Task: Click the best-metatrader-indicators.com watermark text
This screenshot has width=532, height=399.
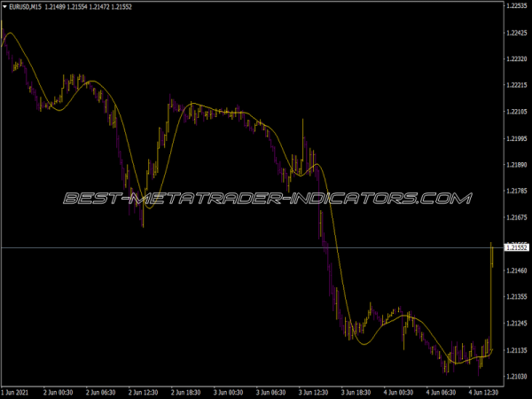Action: [266, 199]
